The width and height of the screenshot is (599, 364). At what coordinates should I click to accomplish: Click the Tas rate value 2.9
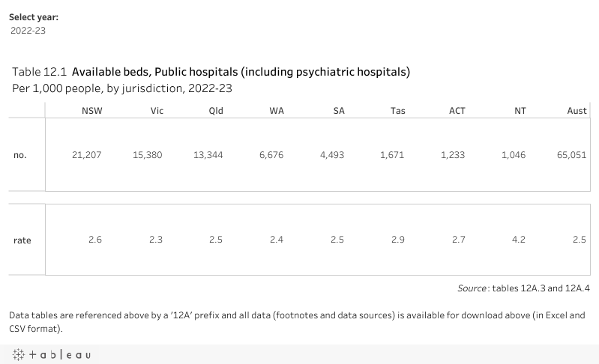397,240
